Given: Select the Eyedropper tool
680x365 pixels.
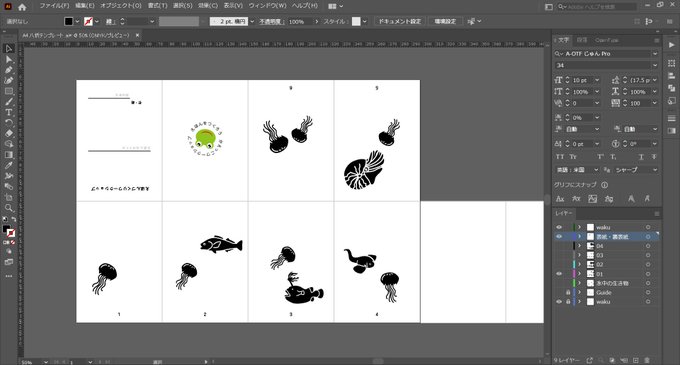Looking at the screenshot, I should pos(9,165).
